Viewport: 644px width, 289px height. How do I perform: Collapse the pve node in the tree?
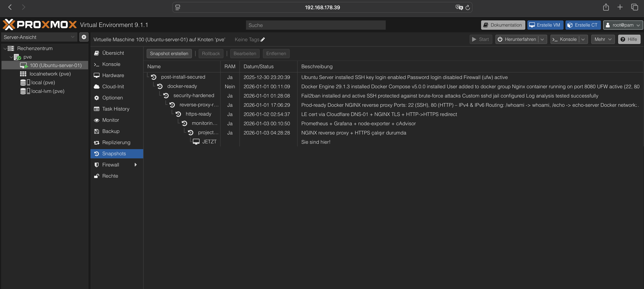11,57
